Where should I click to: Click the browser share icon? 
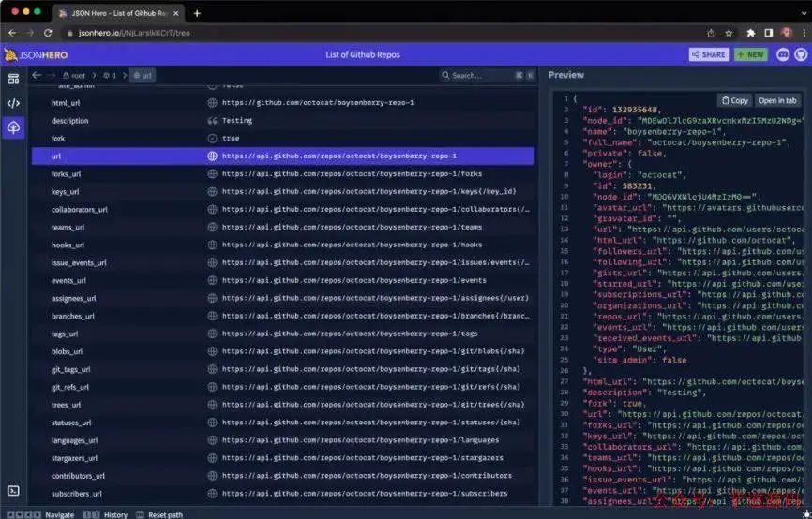(711, 33)
